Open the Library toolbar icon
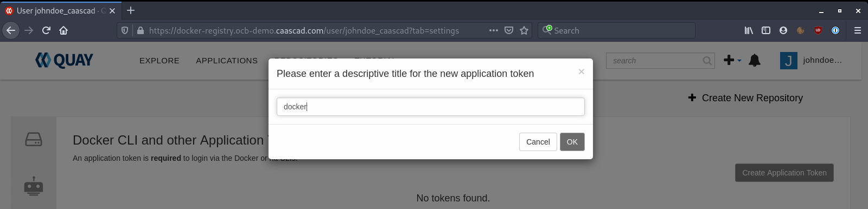This screenshot has height=209, width=868. pyautogui.click(x=749, y=30)
